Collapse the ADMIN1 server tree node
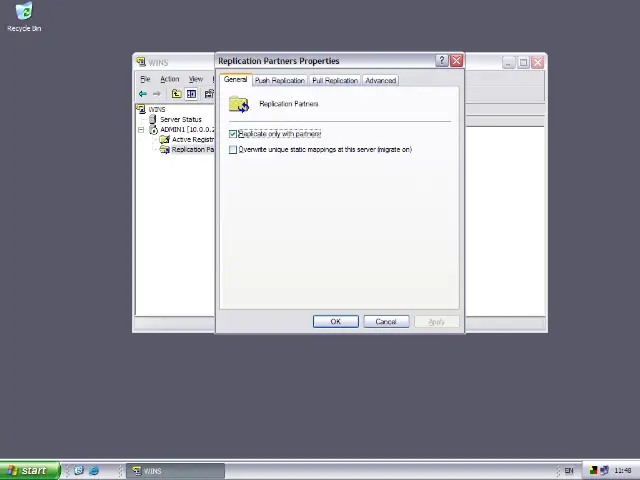The height and width of the screenshot is (480, 640). tap(141, 130)
